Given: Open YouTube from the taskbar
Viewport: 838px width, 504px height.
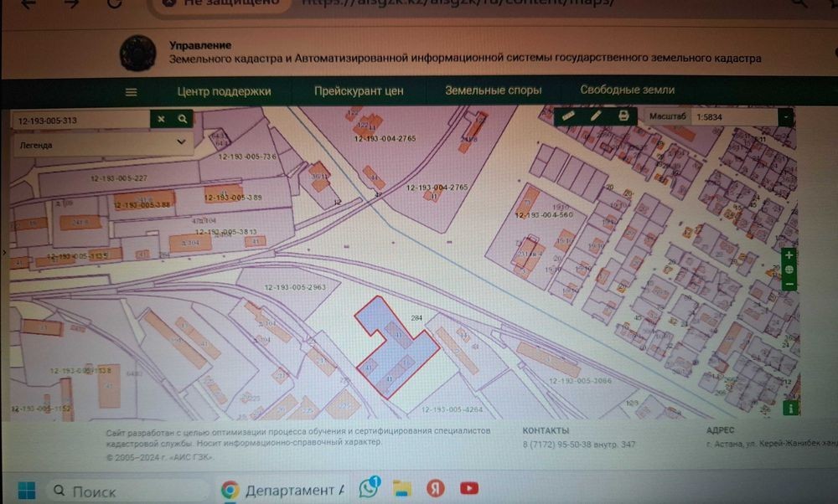Looking at the screenshot, I should click(x=468, y=488).
